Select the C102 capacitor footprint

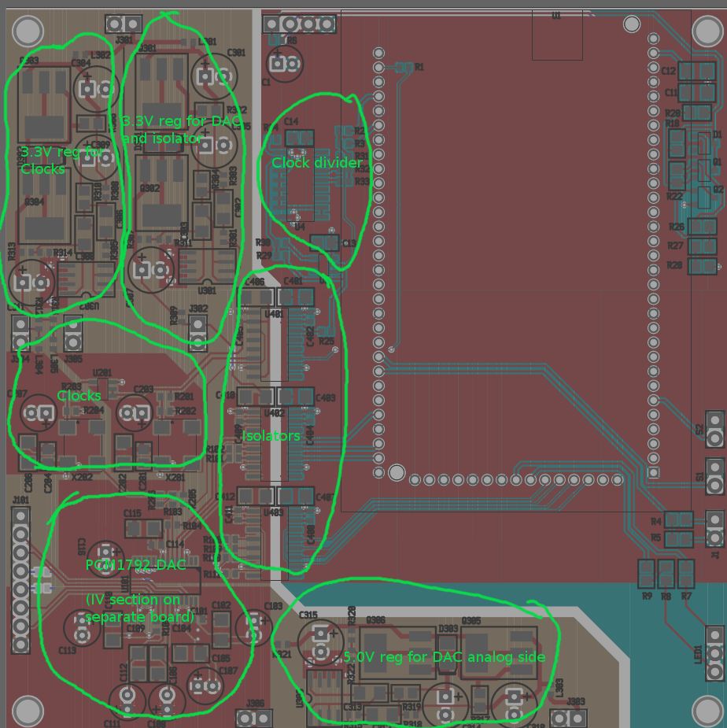point(221,630)
